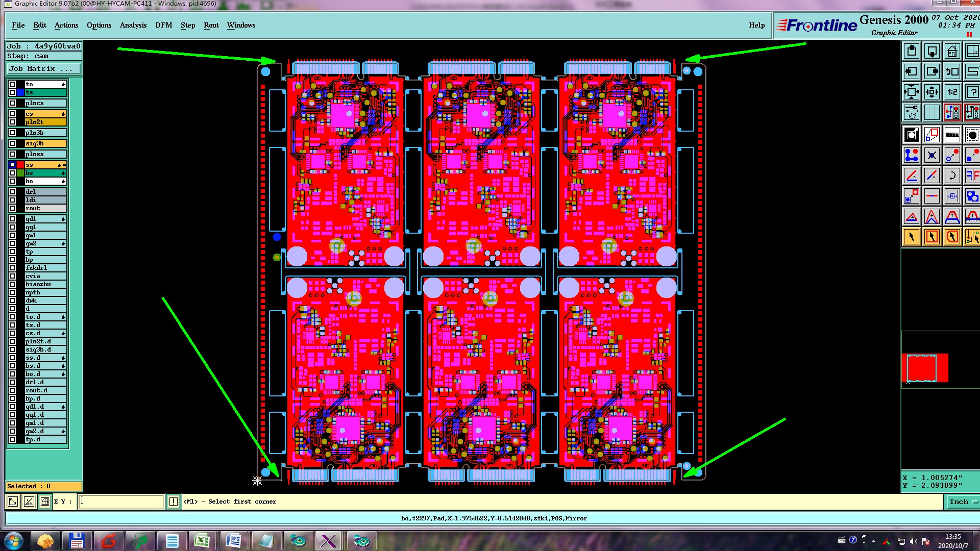Click the rotate arrow tool icon
Image resolution: width=980 pixels, height=551 pixels.
coord(952,176)
